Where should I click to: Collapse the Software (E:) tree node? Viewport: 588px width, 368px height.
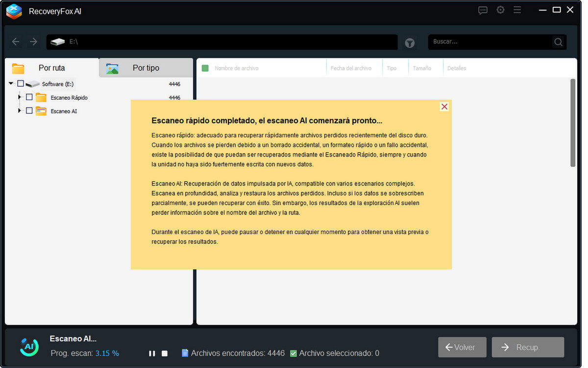pos(11,83)
